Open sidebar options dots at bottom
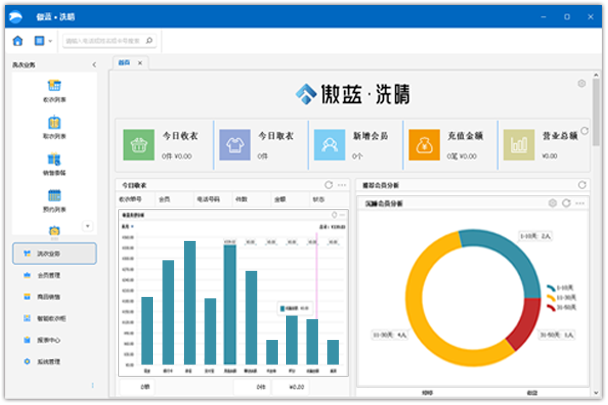The image size is (608, 405). (x=92, y=386)
